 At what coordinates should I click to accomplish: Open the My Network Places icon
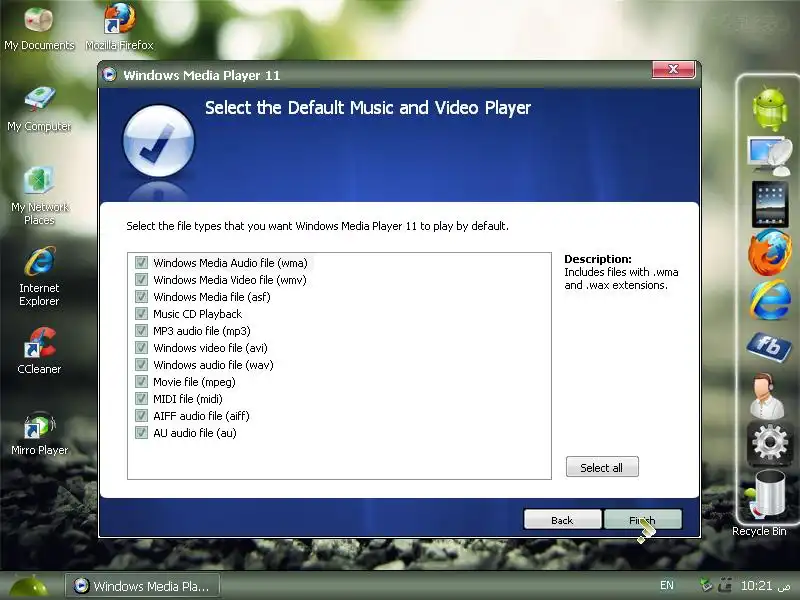(x=39, y=196)
